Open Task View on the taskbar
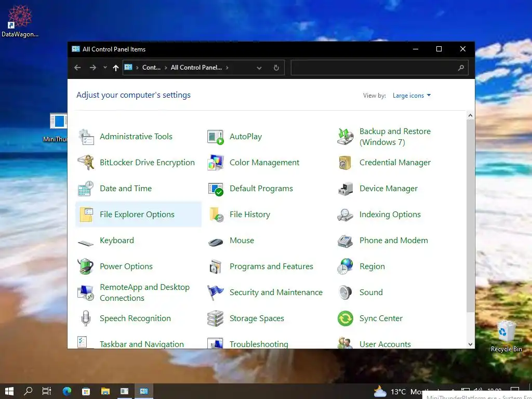This screenshot has width=532, height=399. pos(46,391)
